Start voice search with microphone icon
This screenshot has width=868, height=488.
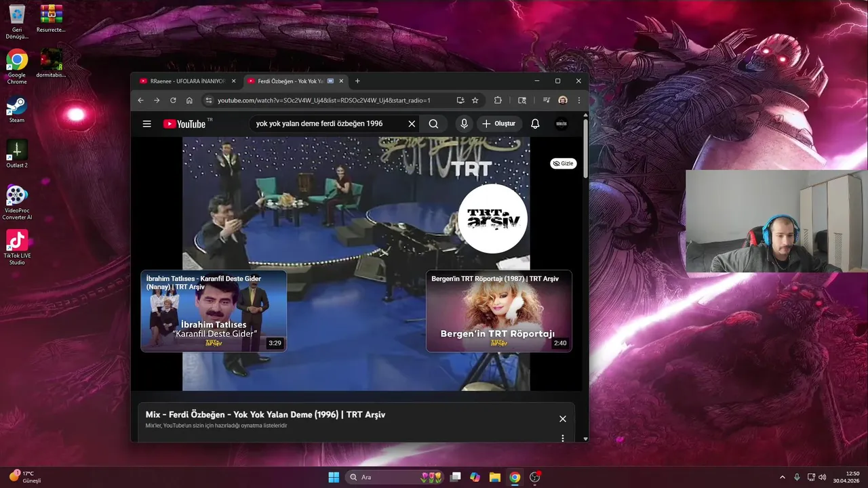pyautogui.click(x=464, y=124)
